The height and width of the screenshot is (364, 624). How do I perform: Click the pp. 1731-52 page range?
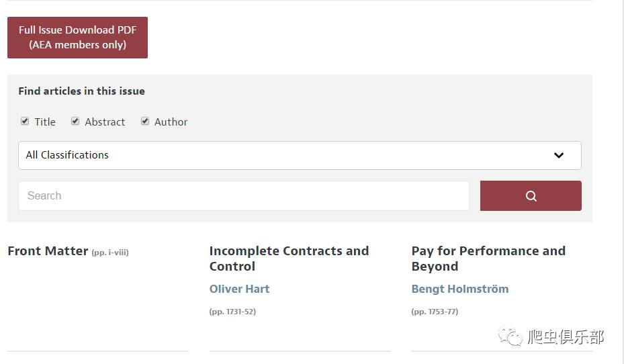[232, 312]
